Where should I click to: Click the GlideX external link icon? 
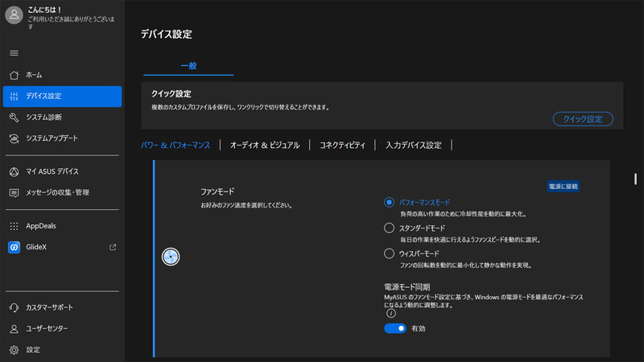113,247
